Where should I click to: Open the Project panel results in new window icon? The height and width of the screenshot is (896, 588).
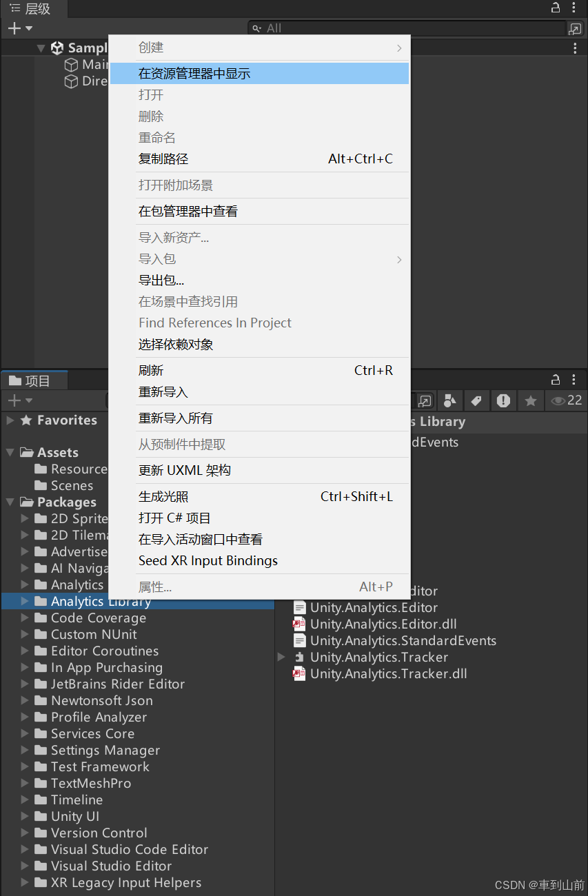425,400
